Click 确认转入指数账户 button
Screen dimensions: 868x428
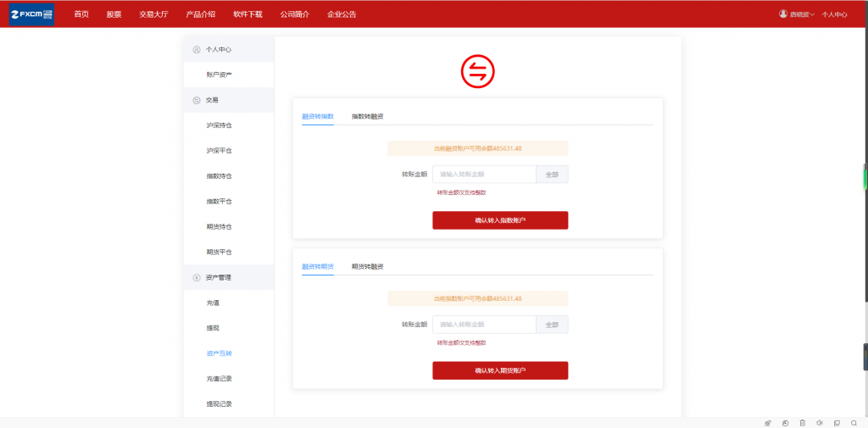point(500,220)
